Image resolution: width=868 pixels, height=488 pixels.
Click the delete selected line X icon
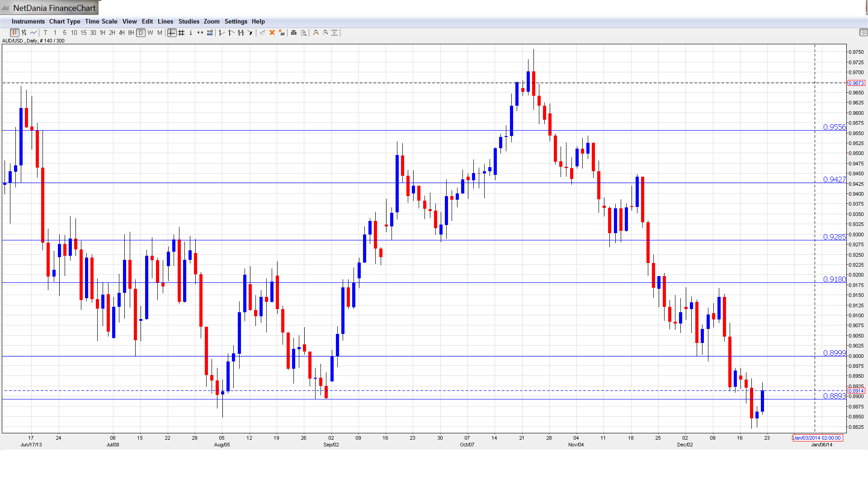point(272,33)
